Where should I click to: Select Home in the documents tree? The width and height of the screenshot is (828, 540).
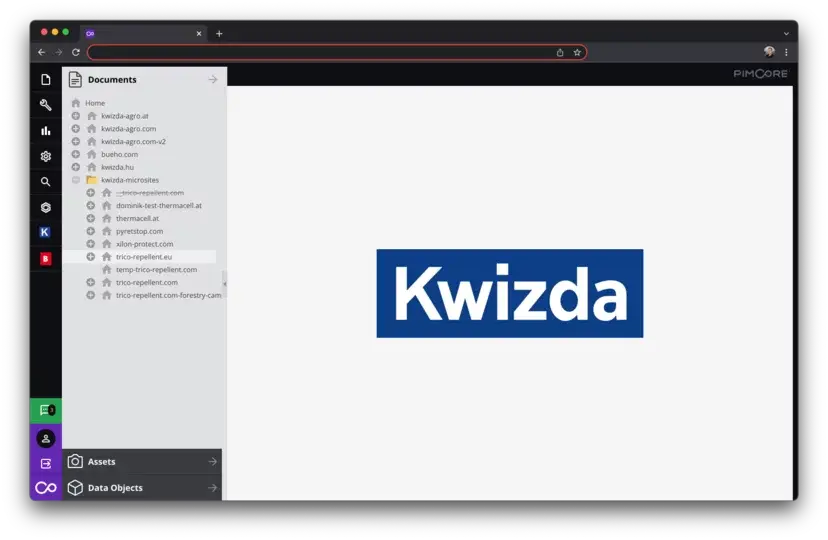[95, 103]
